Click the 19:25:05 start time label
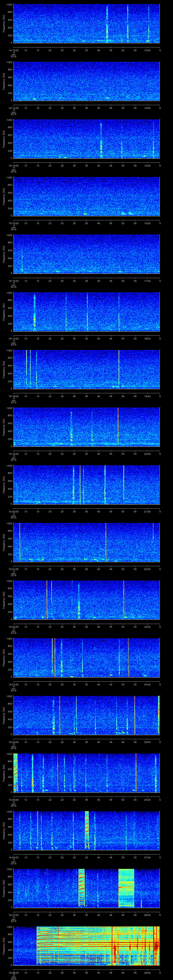Screen dimensions: 173x980 [x=13, y=799]
